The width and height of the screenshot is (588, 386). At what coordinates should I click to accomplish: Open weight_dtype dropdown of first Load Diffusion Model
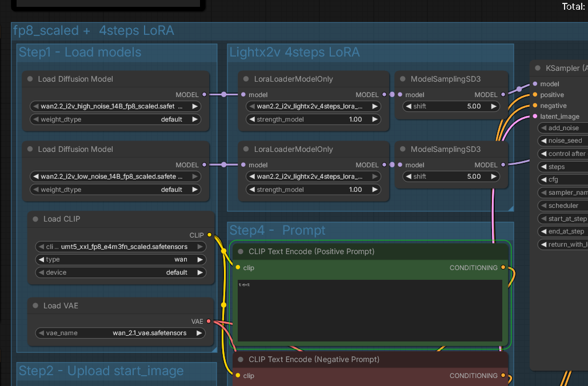pos(115,119)
